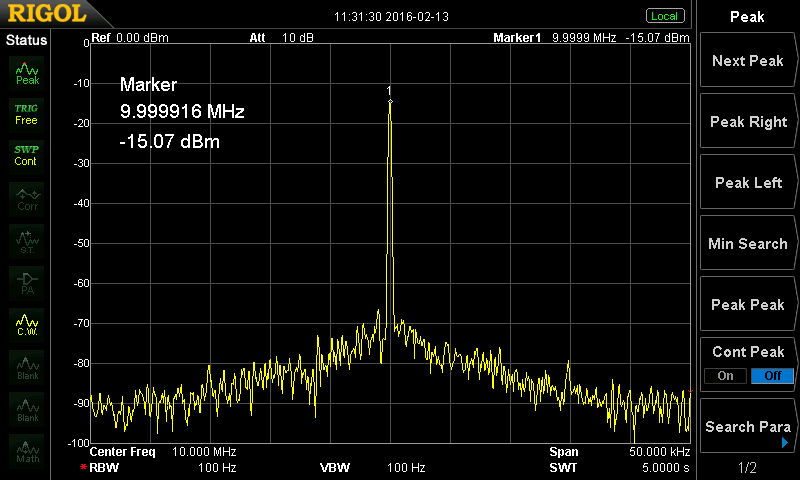Click the C.W. trace status icon
This screenshot has height=480, width=800.
pos(27,325)
